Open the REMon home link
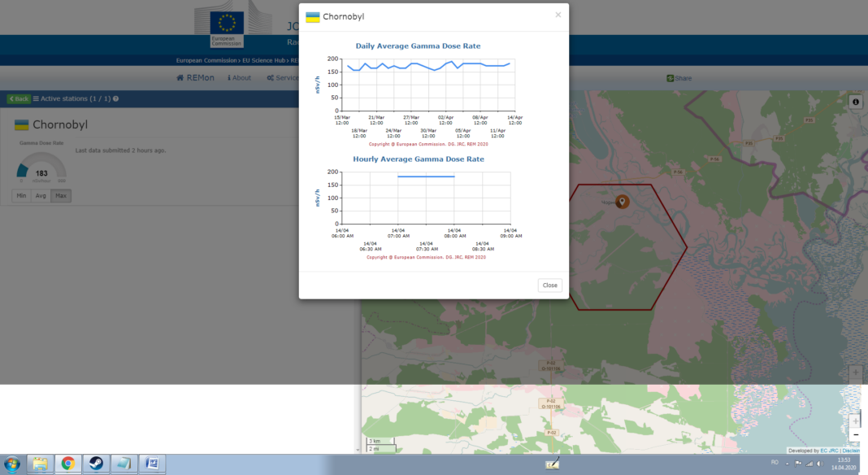Image resolution: width=868 pixels, height=475 pixels. tap(195, 77)
